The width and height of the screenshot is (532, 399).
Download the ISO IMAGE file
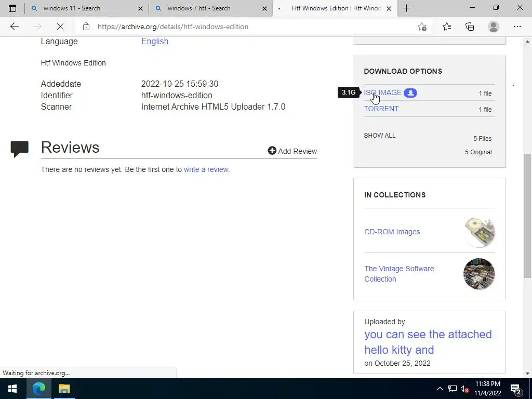point(382,92)
